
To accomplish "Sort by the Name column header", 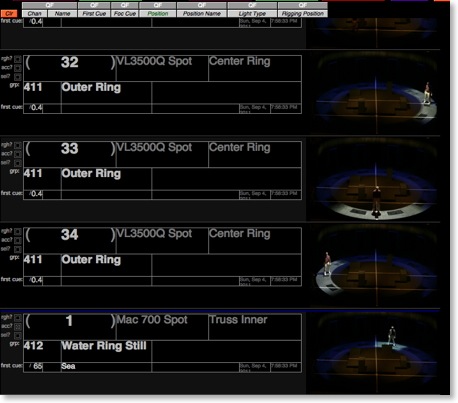I will click(x=62, y=13).
